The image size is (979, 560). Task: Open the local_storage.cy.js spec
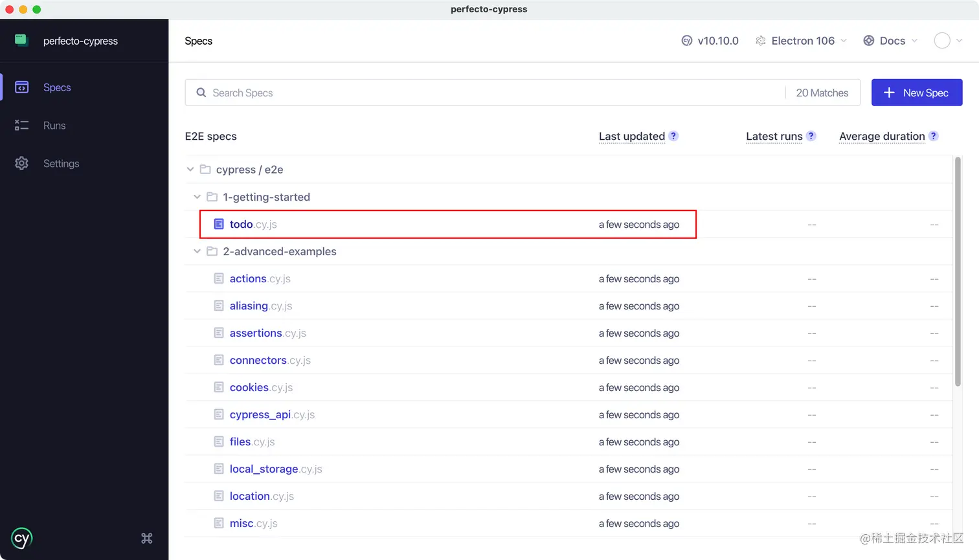[276, 469]
